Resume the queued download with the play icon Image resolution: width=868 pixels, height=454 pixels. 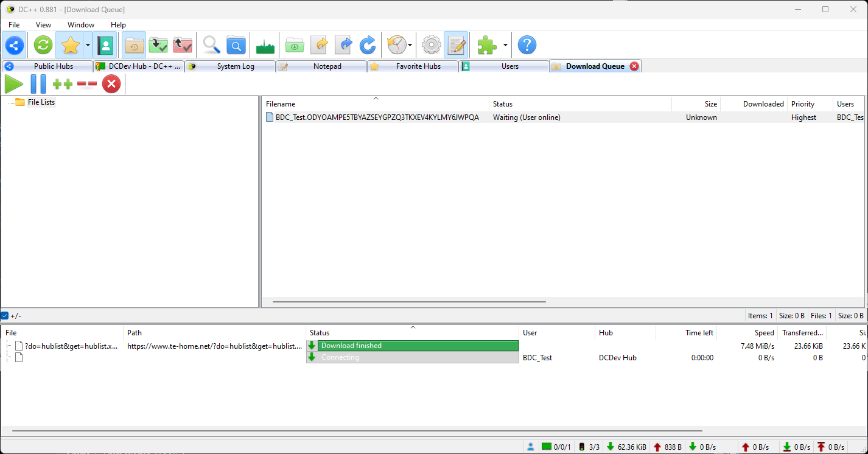coord(14,84)
